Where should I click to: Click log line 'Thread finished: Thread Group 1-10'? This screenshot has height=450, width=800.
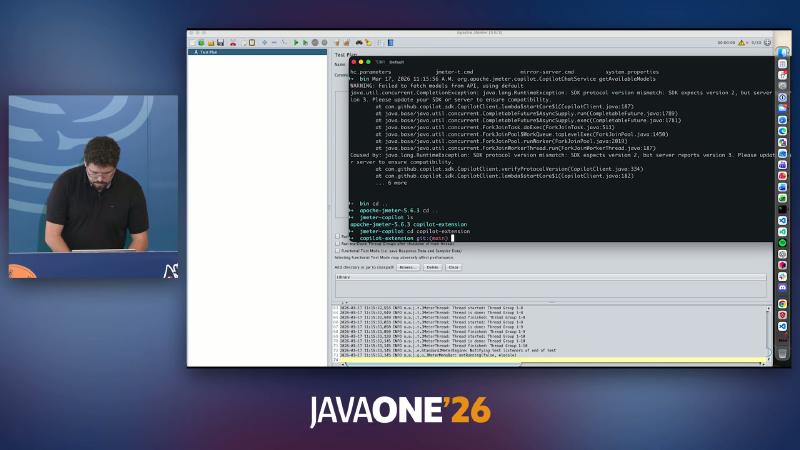434,345
